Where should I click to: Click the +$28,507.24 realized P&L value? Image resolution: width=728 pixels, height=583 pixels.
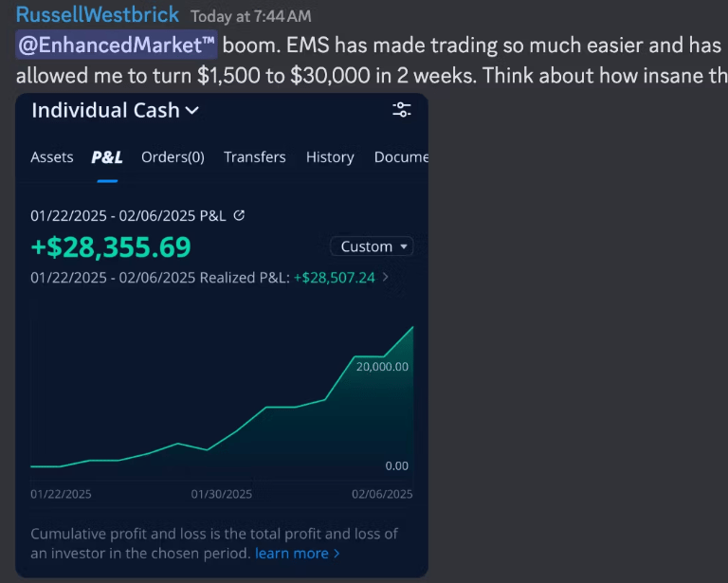(335, 278)
